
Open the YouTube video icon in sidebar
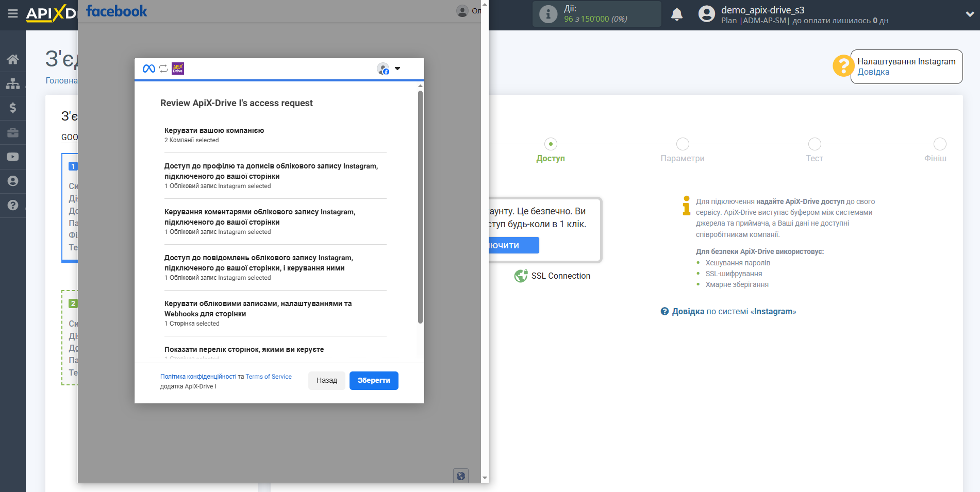pos(13,157)
